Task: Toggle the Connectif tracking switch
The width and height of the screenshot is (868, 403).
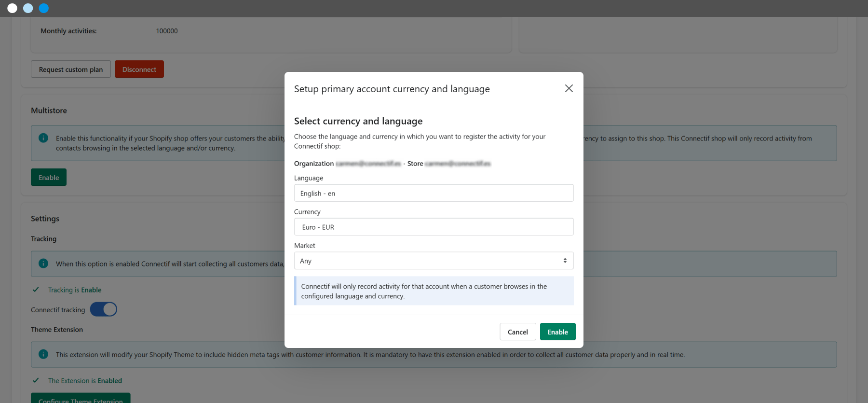Action: (104, 309)
